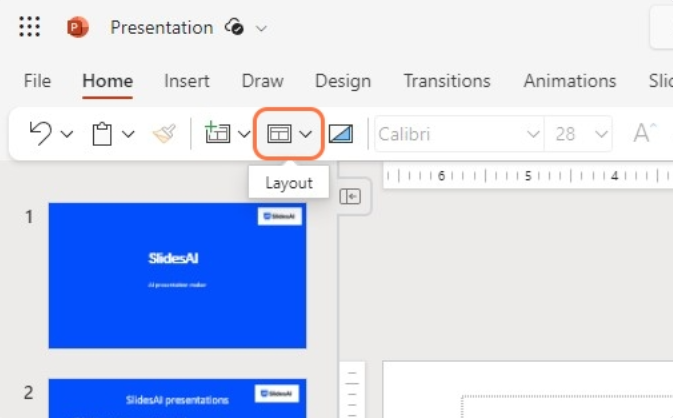Select slide 1 SlidesAI thumbnail

coord(177,275)
